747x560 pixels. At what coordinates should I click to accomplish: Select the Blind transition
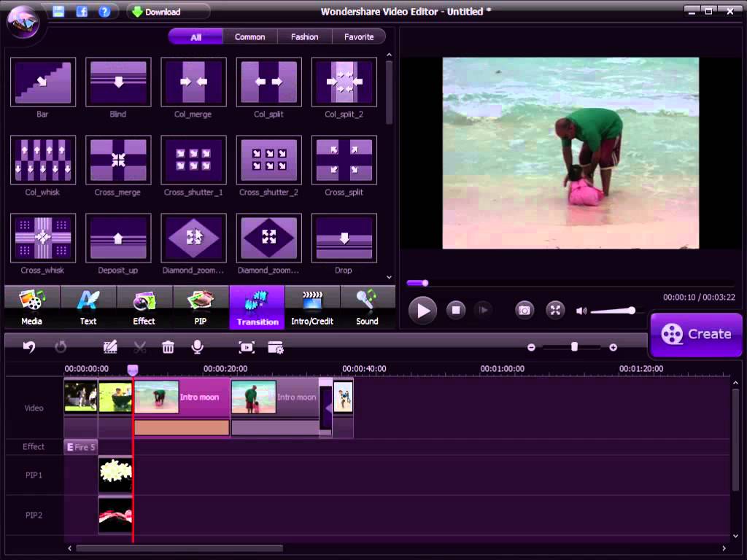118,82
